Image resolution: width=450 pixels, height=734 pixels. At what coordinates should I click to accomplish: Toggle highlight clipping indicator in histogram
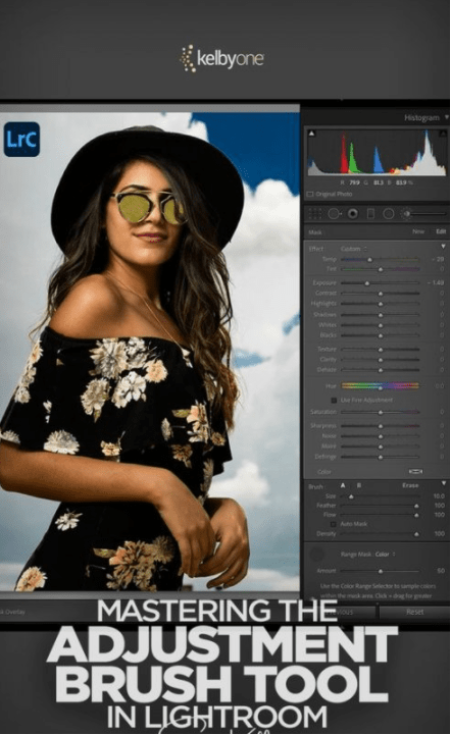443,133
